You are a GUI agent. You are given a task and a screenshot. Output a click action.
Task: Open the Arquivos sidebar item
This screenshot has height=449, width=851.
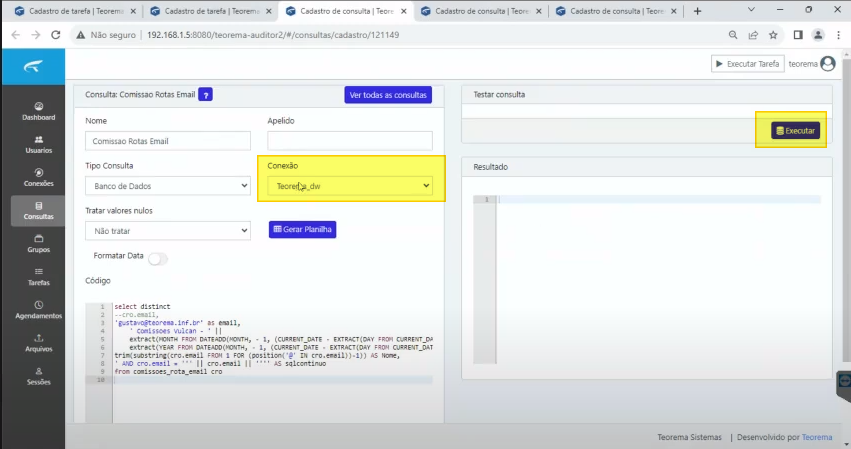click(39, 343)
